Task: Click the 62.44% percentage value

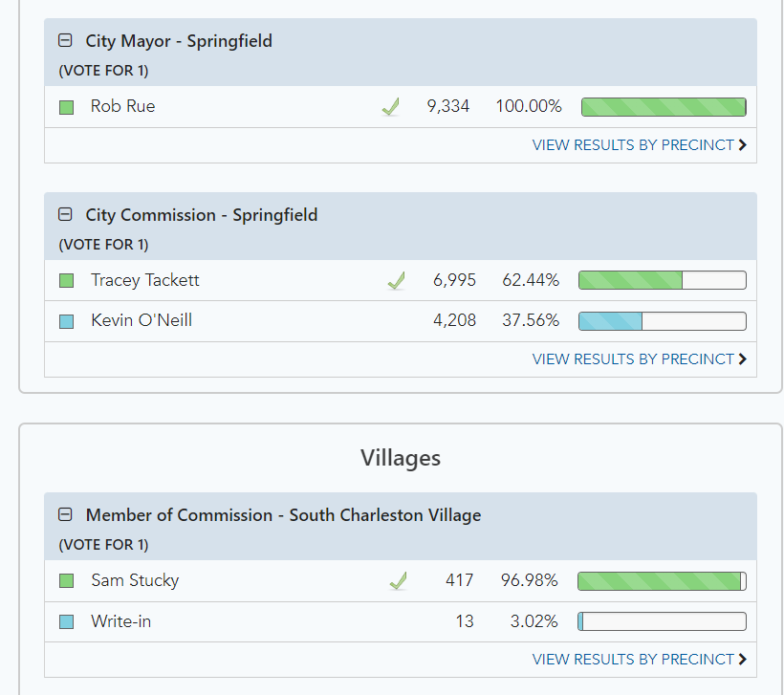Action: (x=531, y=280)
